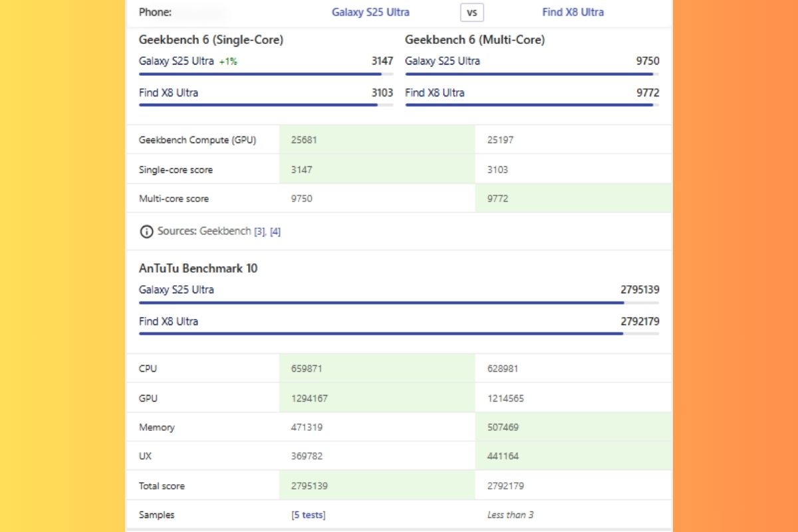The height and width of the screenshot is (532, 798).
Task: Click 3103 in the Single-core score table row
Action: (497, 170)
